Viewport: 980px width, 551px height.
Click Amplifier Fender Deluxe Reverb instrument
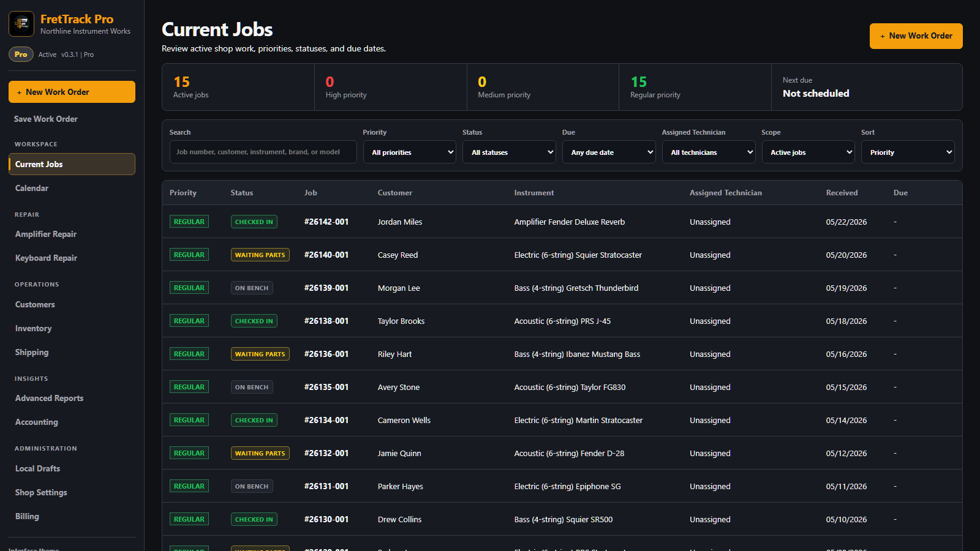[570, 222]
